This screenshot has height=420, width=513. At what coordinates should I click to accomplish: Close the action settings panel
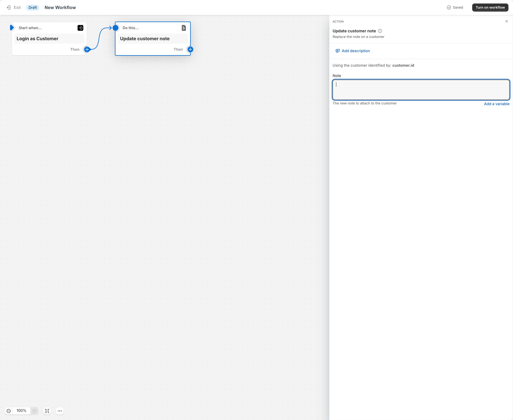(x=507, y=21)
